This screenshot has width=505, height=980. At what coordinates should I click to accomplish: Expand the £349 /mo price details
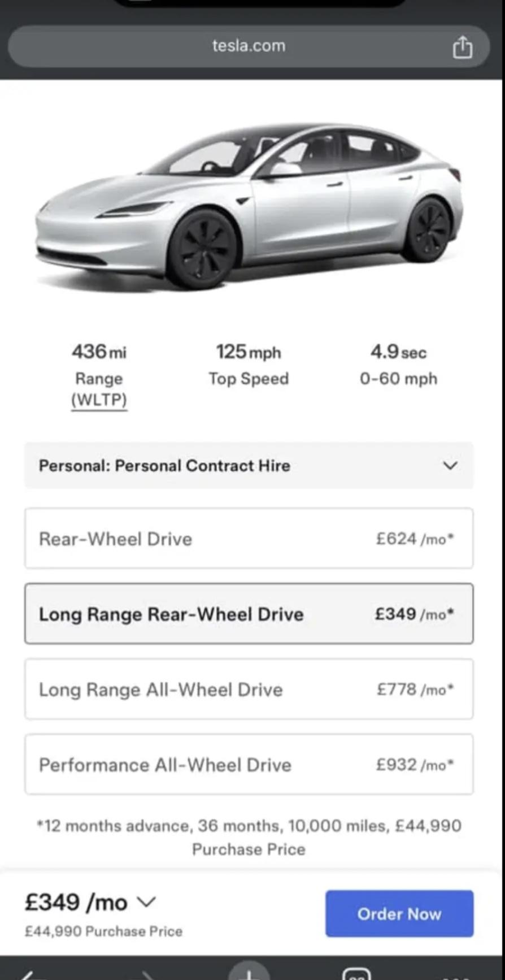146,901
